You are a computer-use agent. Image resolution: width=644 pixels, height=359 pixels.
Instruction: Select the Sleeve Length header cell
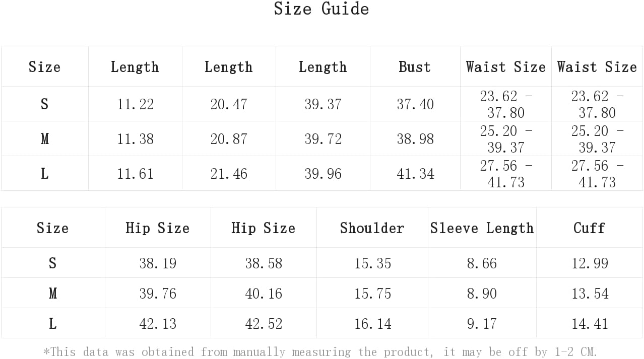pos(482,228)
